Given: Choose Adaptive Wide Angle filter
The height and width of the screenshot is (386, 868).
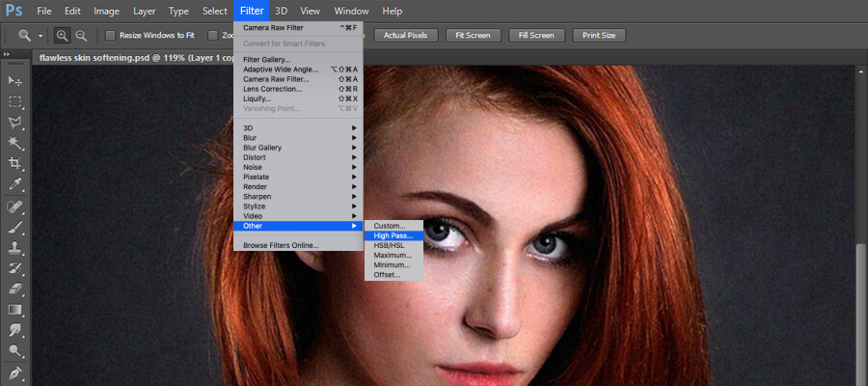Looking at the screenshot, I should pos(298,69).
